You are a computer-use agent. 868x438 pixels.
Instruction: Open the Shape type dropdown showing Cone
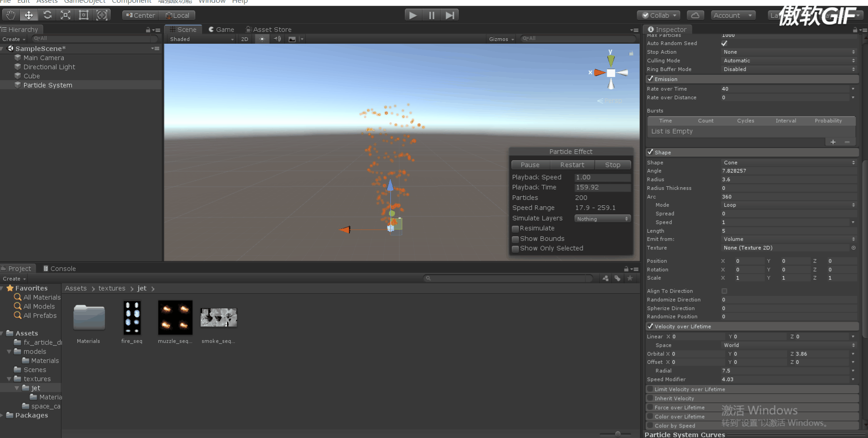(789, 163)
